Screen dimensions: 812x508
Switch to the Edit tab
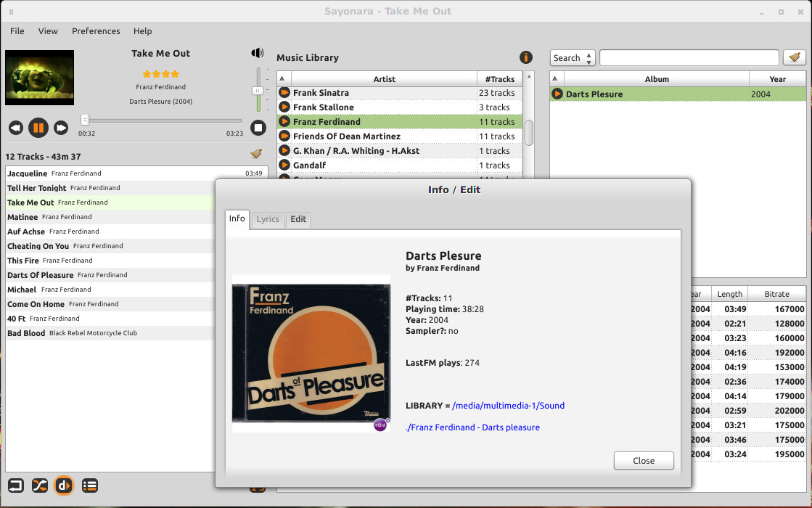[298, 219]
